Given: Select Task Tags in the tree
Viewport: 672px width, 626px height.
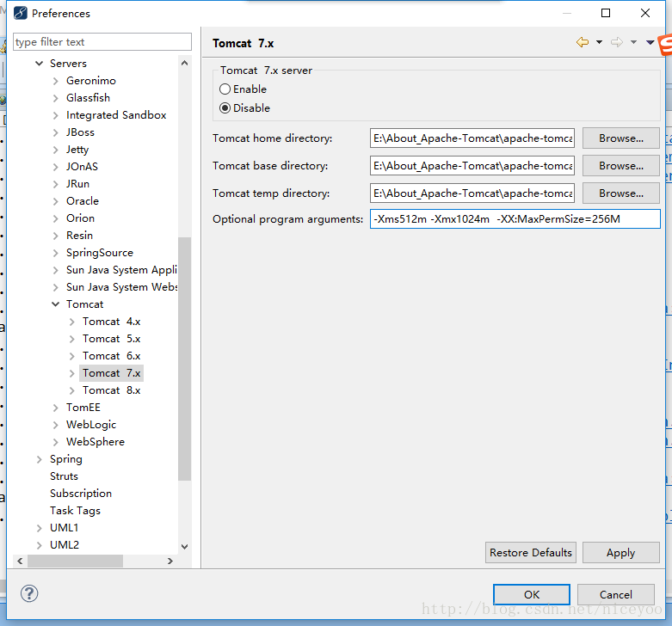Looking at the screenshot, I should pos(75,511).
